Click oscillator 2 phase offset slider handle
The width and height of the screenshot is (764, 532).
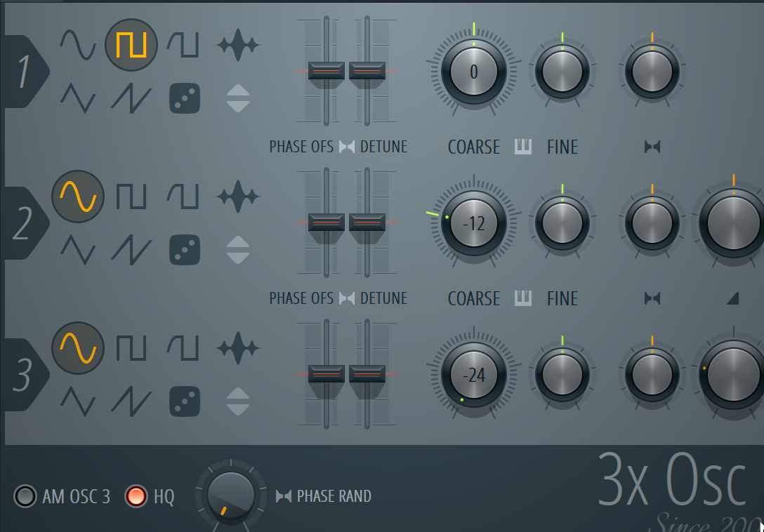[327, 222]
